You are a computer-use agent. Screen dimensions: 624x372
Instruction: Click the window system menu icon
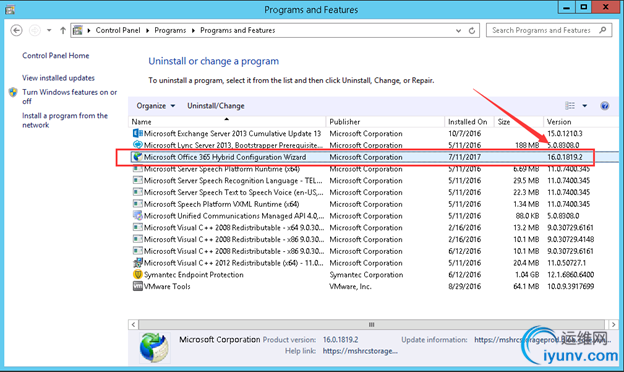[10, 9]
